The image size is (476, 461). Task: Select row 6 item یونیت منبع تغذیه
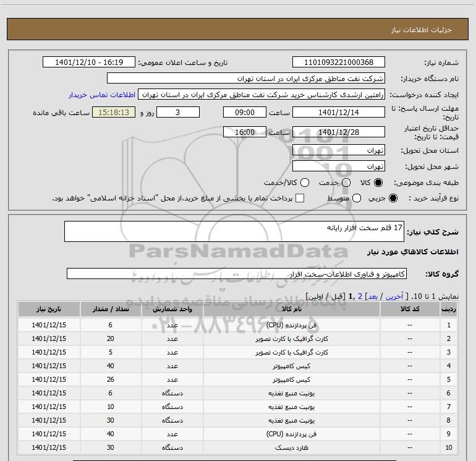coord(291,393)
